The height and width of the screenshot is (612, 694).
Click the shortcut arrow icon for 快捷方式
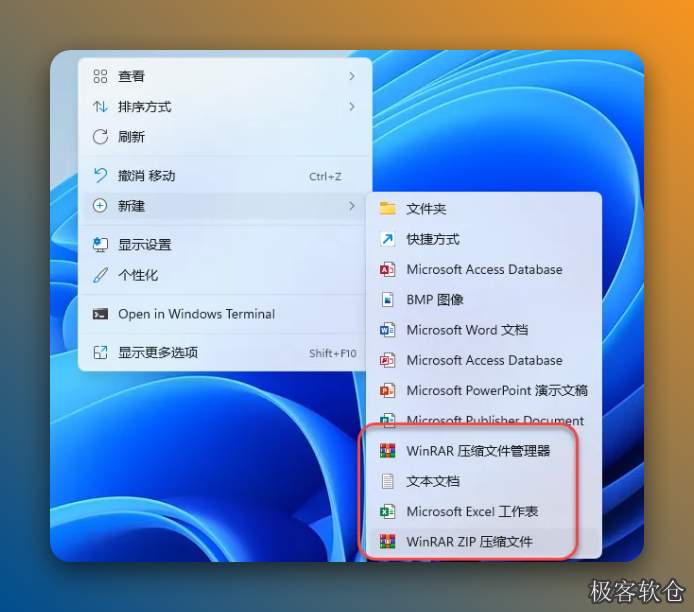[388, 239]
